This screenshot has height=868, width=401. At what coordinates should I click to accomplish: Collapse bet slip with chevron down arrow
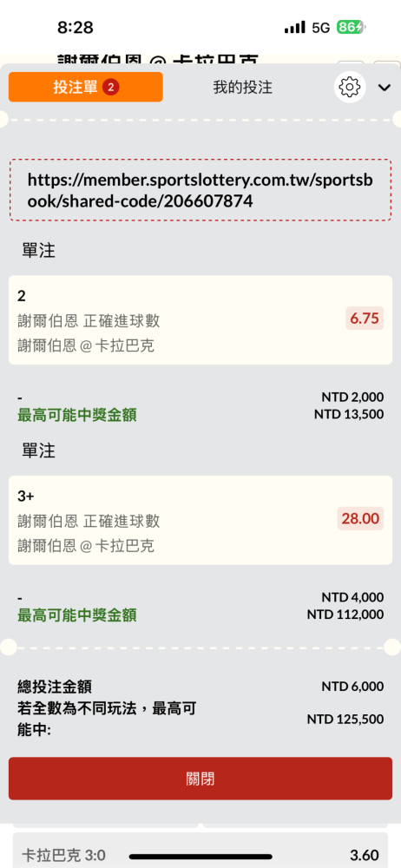point(385,87)
